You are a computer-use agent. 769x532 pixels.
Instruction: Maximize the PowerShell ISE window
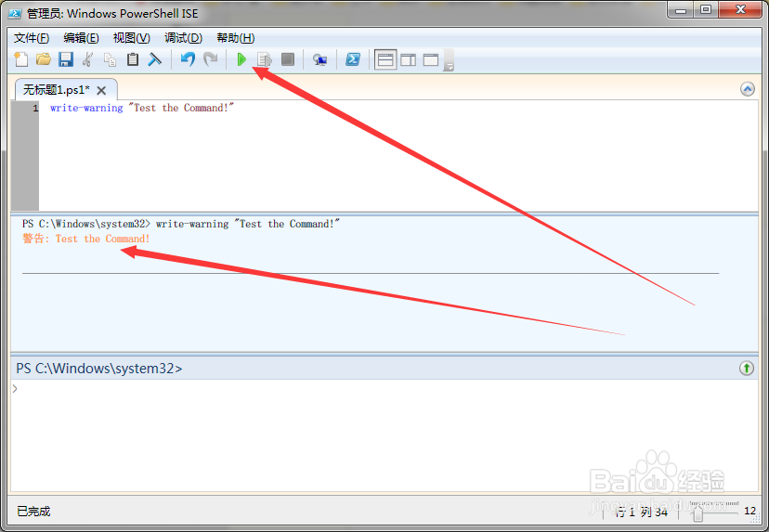706,10
